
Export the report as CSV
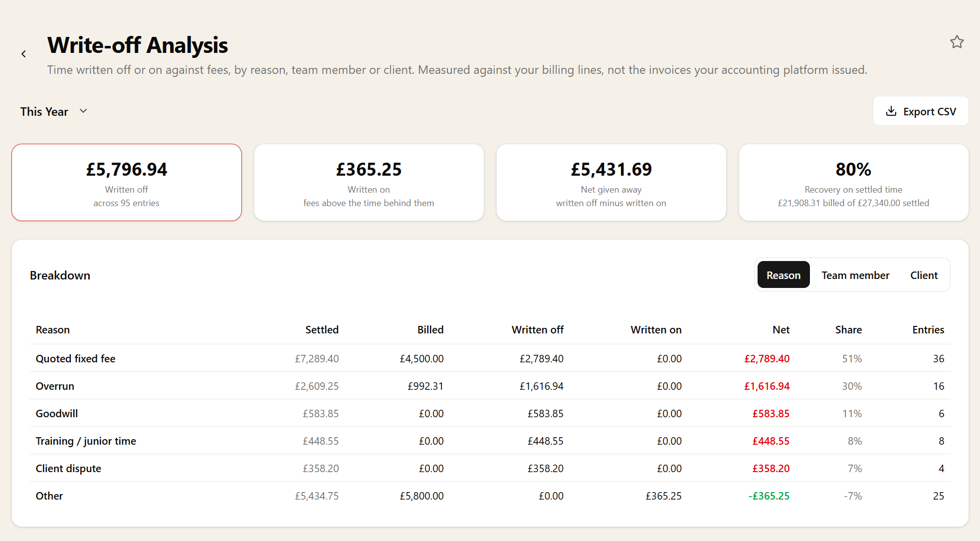click(921, 111)
